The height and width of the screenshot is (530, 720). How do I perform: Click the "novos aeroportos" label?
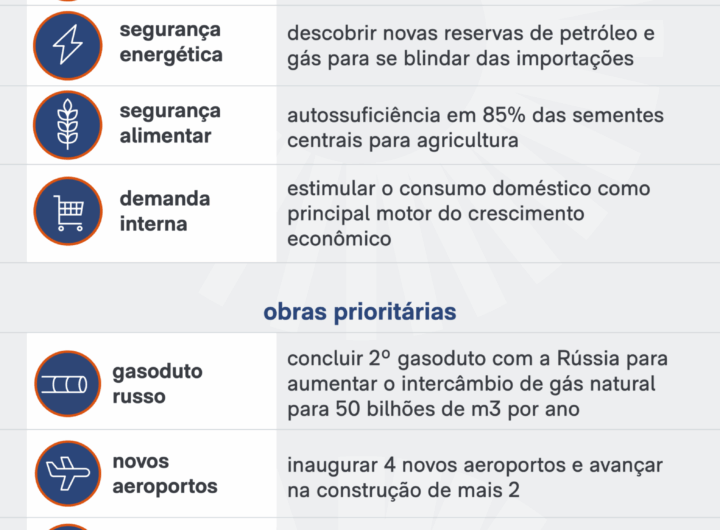(x=164, y=474)
